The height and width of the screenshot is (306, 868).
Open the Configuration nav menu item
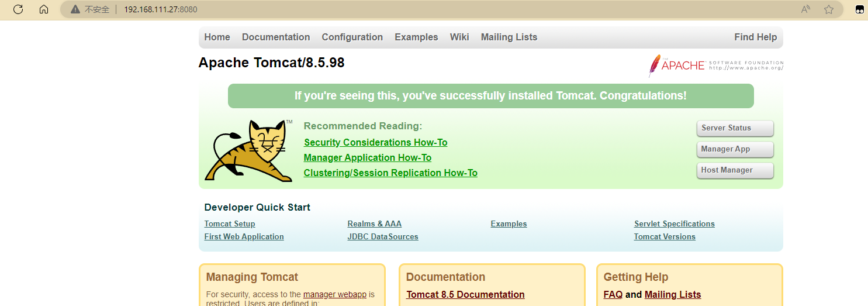coord(352,37)
